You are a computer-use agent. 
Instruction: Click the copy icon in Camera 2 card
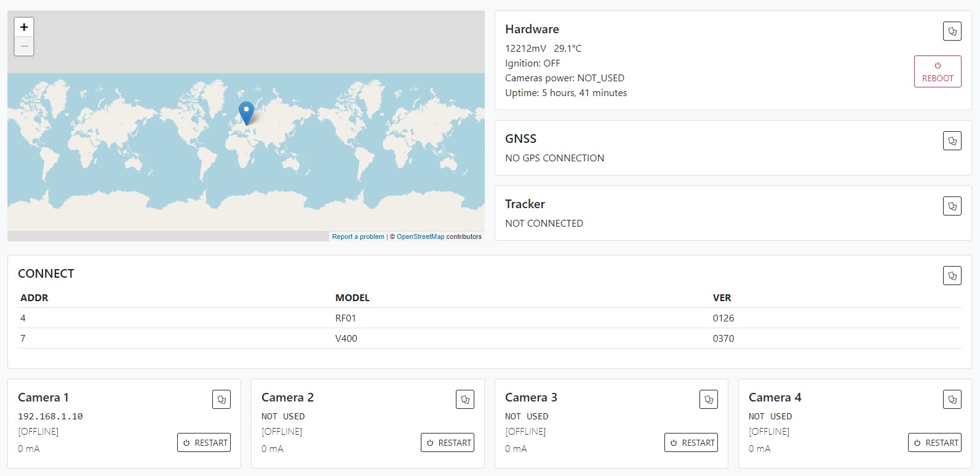coord(465,400)
